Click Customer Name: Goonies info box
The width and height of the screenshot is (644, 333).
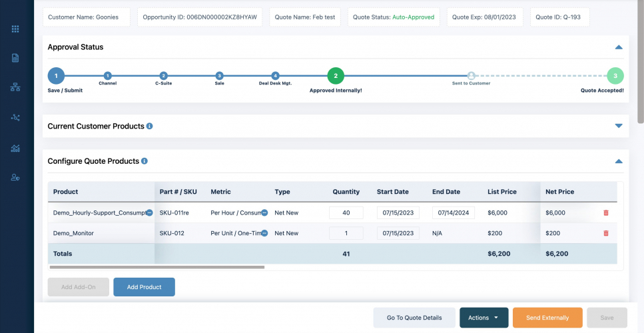click(x=87, y=17)
